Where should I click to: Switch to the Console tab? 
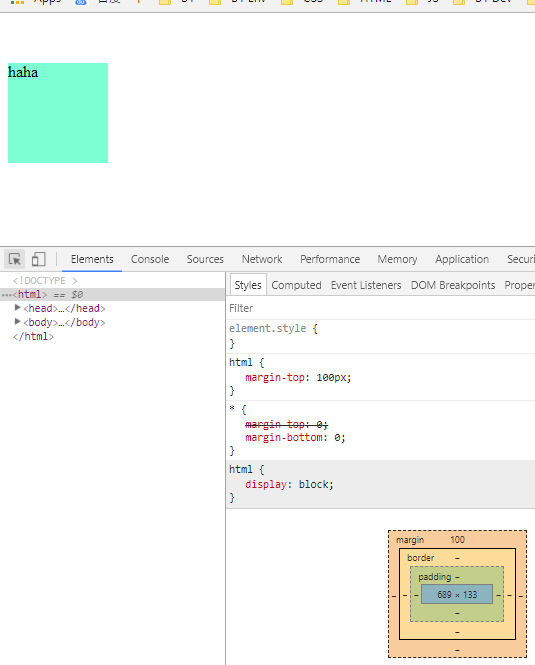tap(150, 259)
